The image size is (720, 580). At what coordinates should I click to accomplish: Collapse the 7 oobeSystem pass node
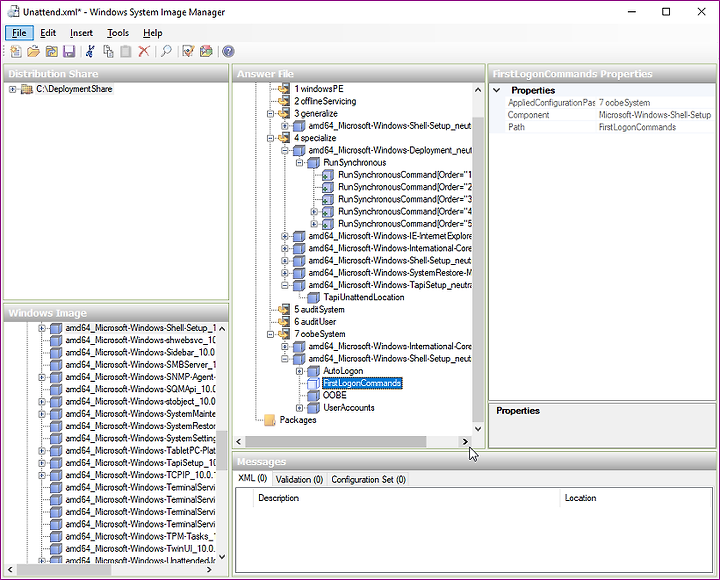coord(270,334)
